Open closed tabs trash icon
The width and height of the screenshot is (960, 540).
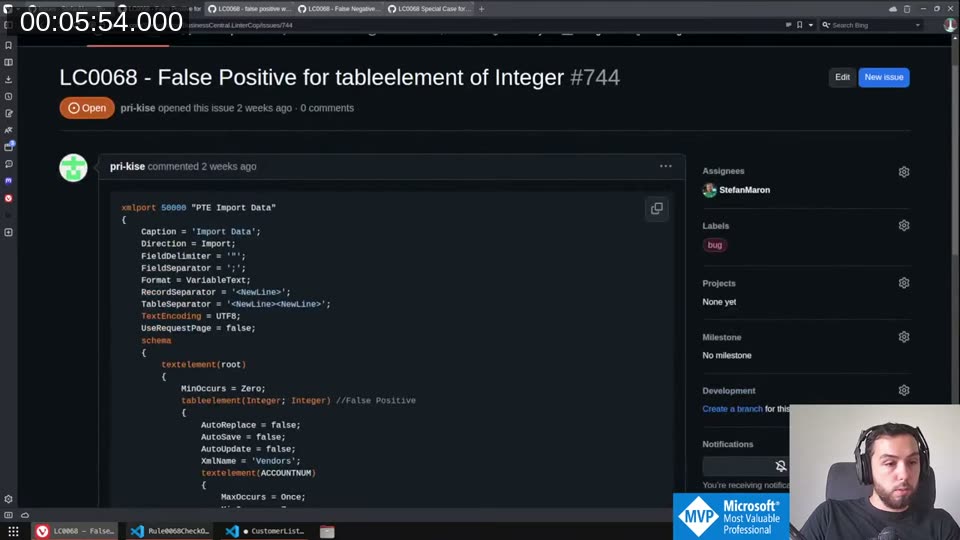point(907,9)
